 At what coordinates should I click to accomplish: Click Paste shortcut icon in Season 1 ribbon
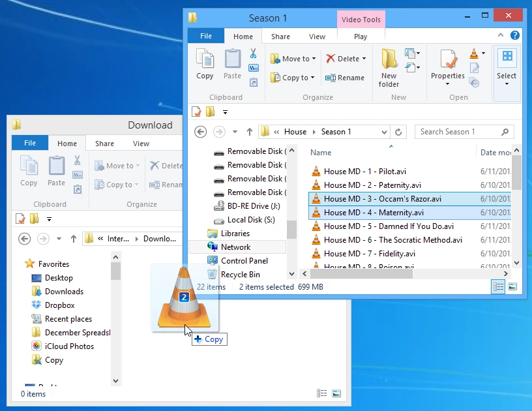pyautogui.click(x=254, y=82)
